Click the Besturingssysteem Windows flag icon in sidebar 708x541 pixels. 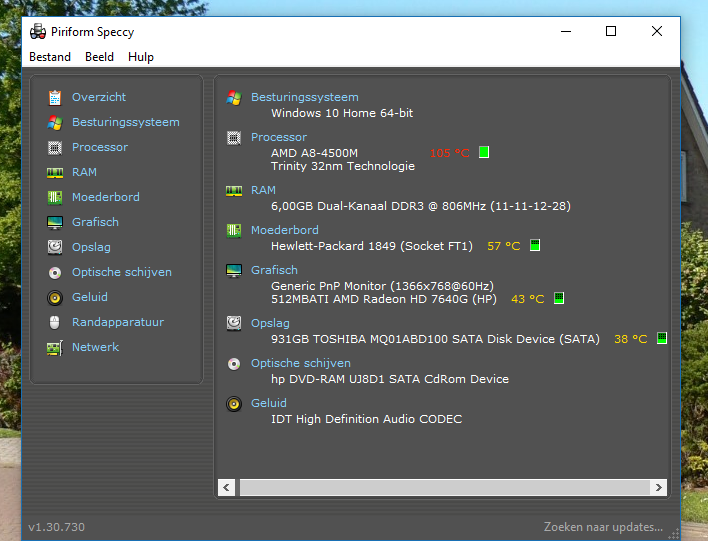coord(55,122)
